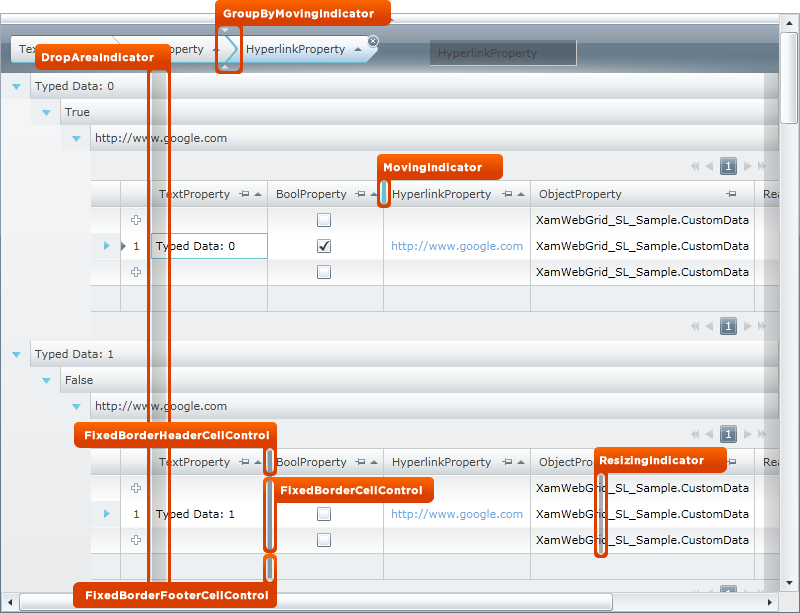Screen dimensions: 800x613
Task: Sort the HyperlinkProperty column in the top grid
Action: 520,195
